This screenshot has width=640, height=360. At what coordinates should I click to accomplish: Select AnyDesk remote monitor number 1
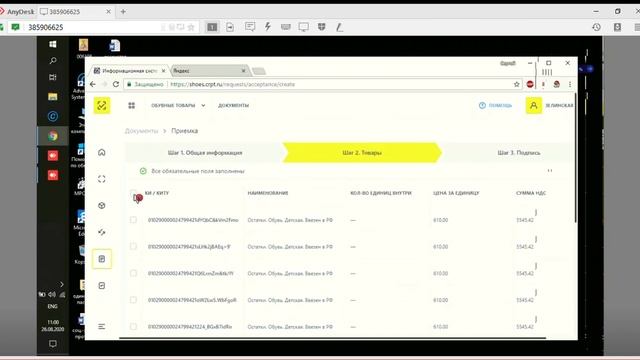[212, 27]
